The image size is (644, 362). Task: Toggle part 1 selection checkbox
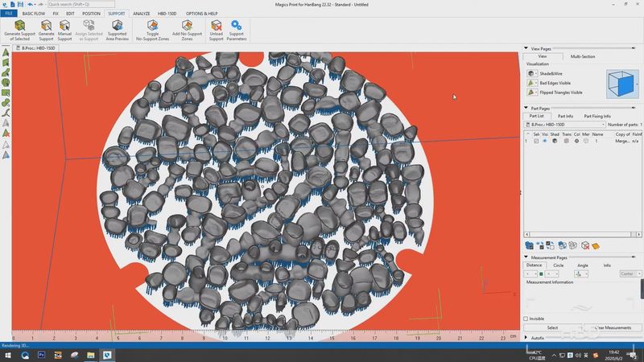[535, 141]
